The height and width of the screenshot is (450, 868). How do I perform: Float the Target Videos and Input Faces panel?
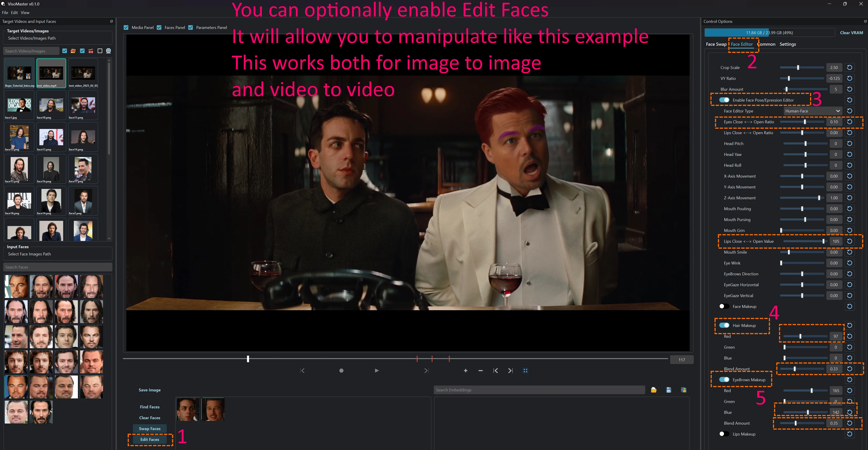[x=112, y=21]
